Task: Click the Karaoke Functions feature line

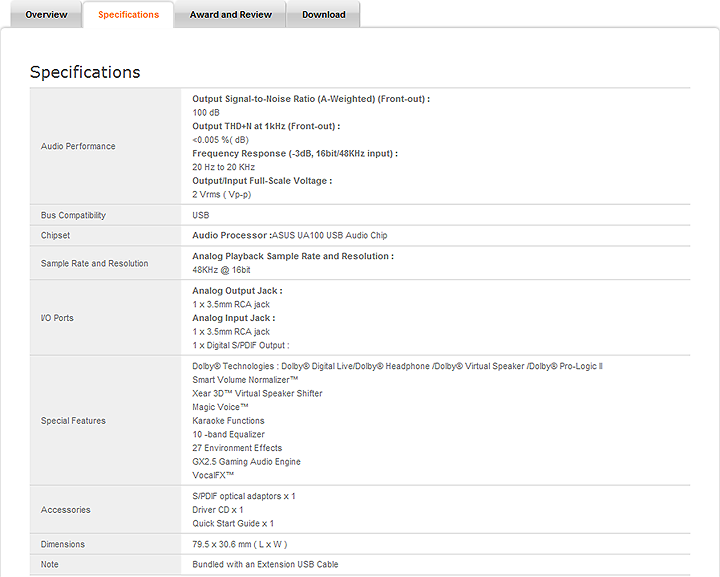Action: pos(230,421)
